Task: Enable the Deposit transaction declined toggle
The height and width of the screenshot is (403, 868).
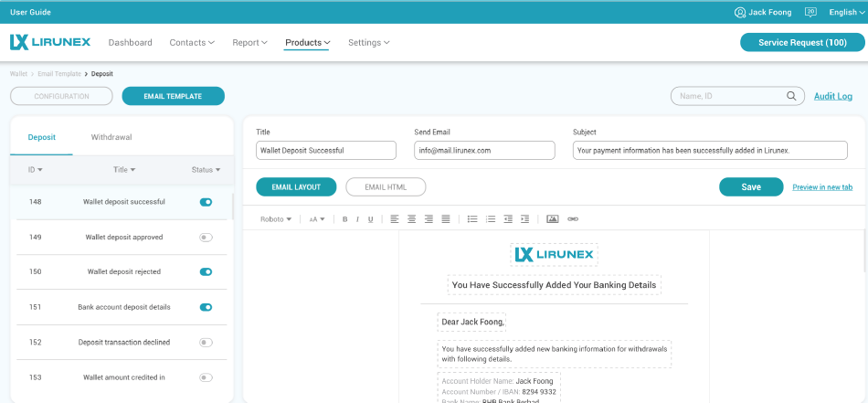Action: [206, 342]
